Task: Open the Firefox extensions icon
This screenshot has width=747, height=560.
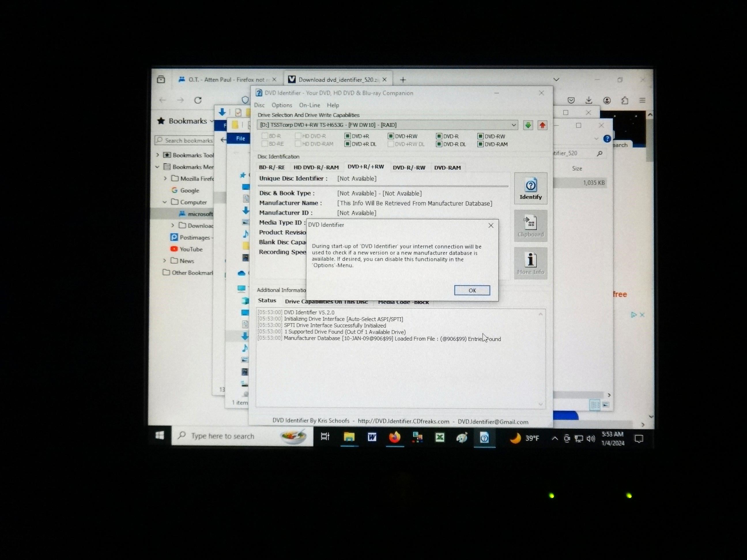Action: [x=625, y=100]
